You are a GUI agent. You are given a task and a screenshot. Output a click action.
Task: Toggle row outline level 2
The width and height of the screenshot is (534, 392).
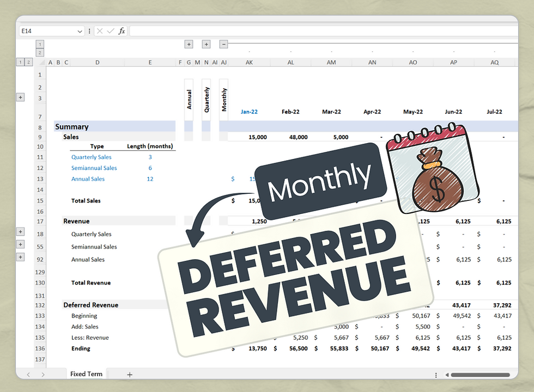(28, 62)
